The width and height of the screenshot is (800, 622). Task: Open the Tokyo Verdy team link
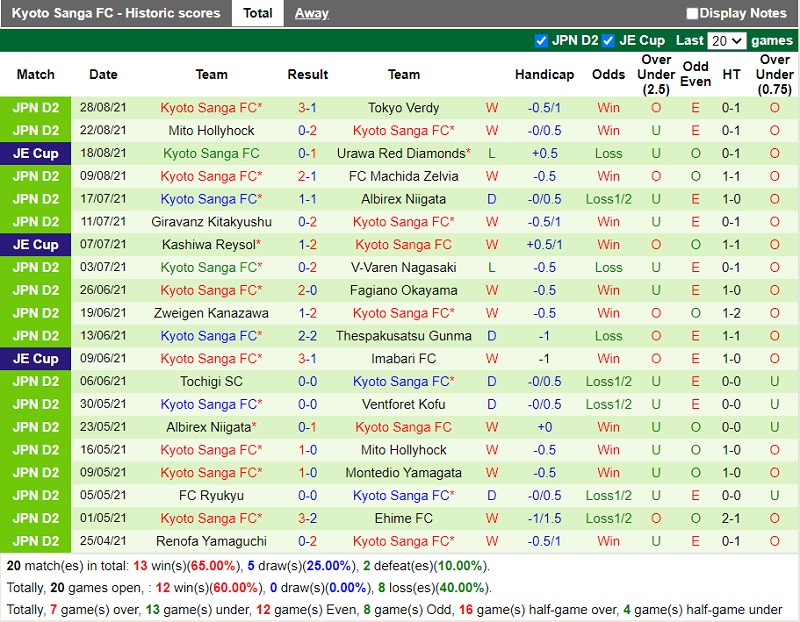click(403, 108)
